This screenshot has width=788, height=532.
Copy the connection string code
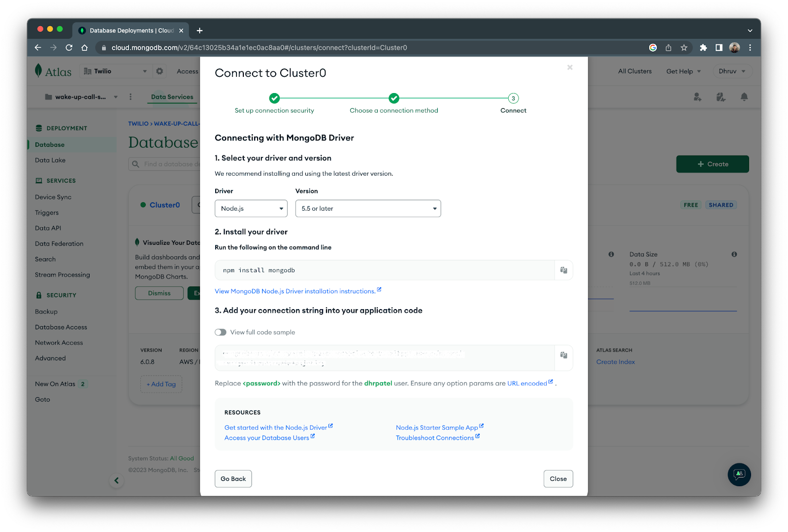click(563, 355)
